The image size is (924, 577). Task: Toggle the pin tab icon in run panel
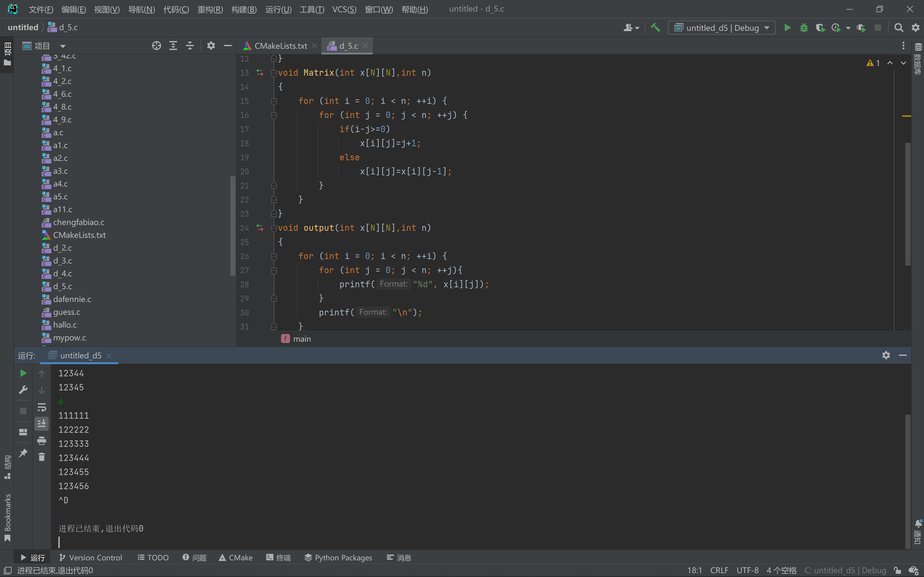tap(23, 453)
